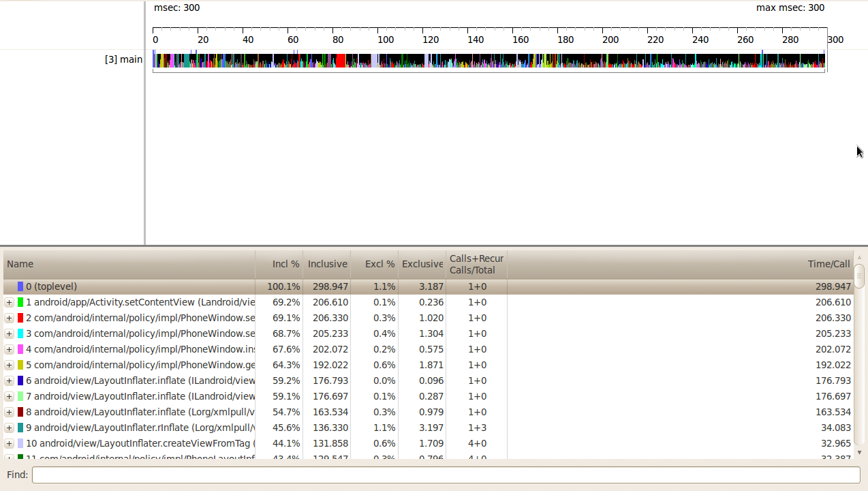Click the cyan swatch of row 3
The width and height of the screenshot is (868, 491).
pyautogui.click(x=20, y=333)
